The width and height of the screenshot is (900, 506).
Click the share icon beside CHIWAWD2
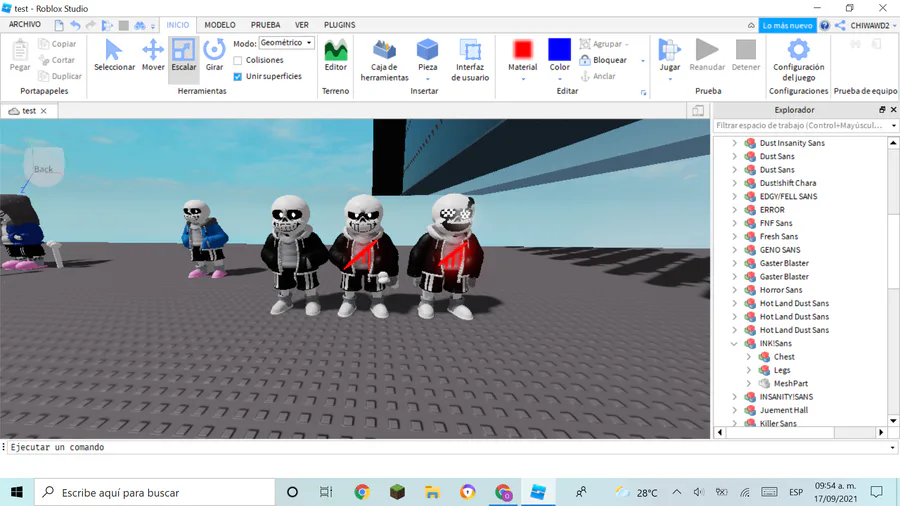point(840,25)
